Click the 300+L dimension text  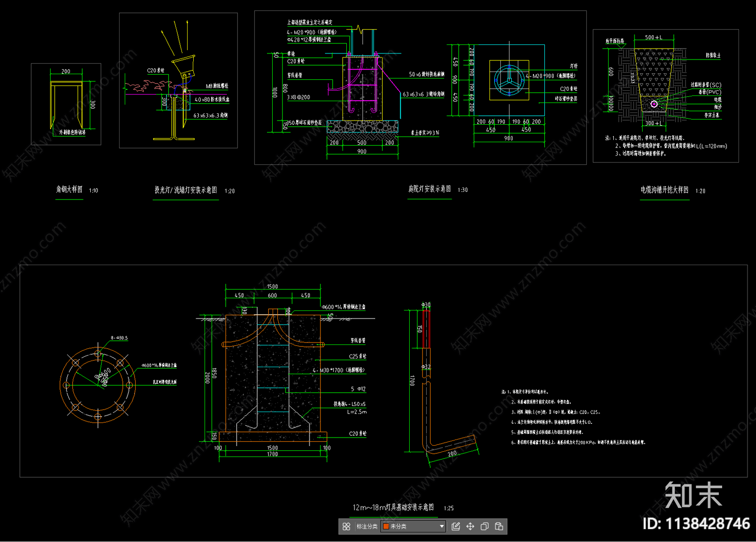[x=653, y=123]
